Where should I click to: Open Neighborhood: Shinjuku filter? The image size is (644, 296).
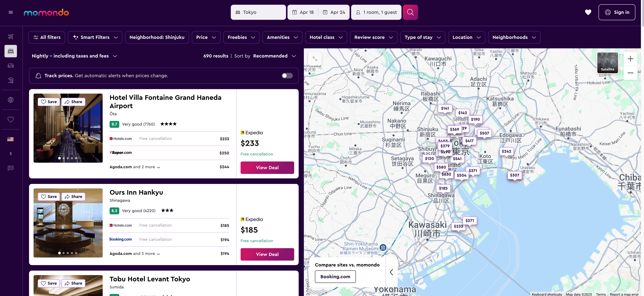(157, 37)
